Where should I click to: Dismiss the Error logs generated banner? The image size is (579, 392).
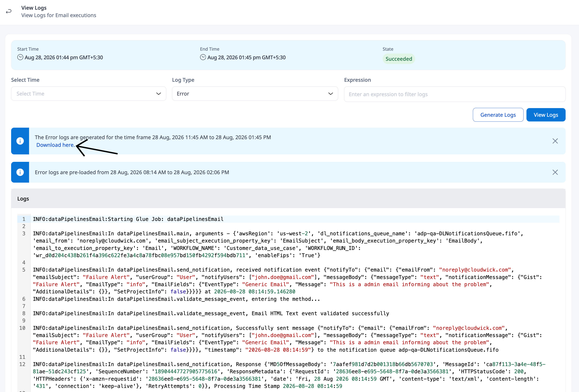[x=555, y=141]
